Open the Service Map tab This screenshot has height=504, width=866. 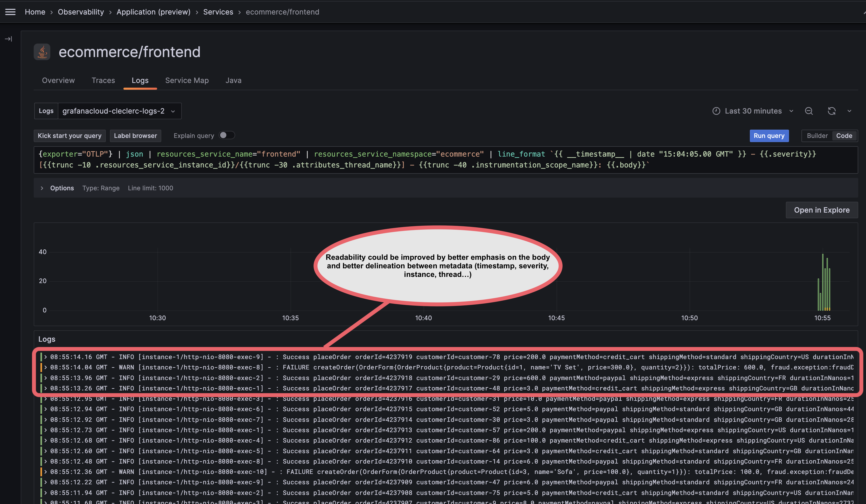click(x=187, y=80)
